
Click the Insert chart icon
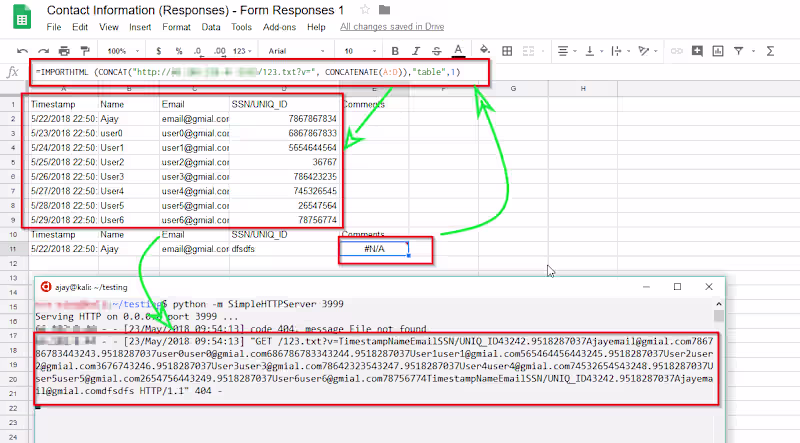tap(718, 51)
